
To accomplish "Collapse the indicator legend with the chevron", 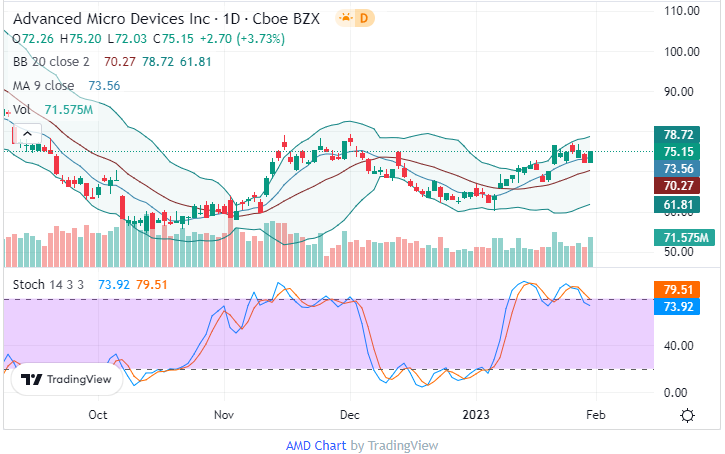I will point(28,134).
